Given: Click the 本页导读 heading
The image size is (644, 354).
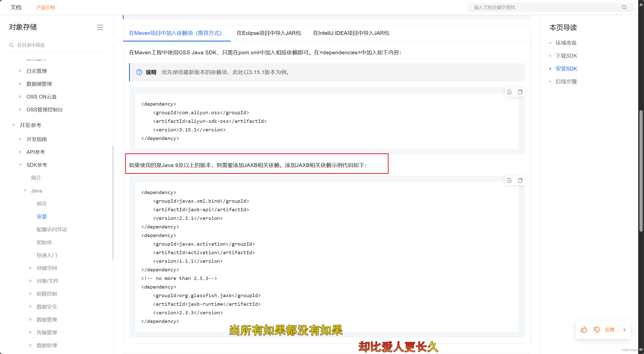Looking at the screenshot, I should tap(563, 28).
